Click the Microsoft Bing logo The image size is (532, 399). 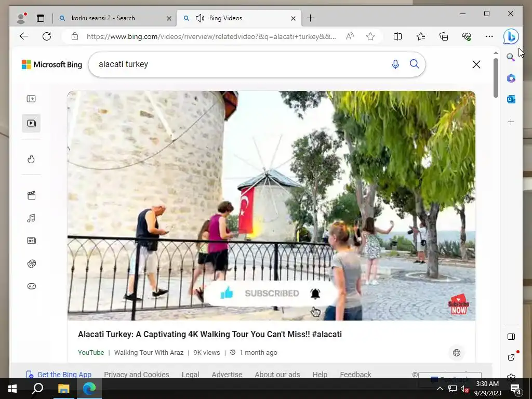(52, 64)
